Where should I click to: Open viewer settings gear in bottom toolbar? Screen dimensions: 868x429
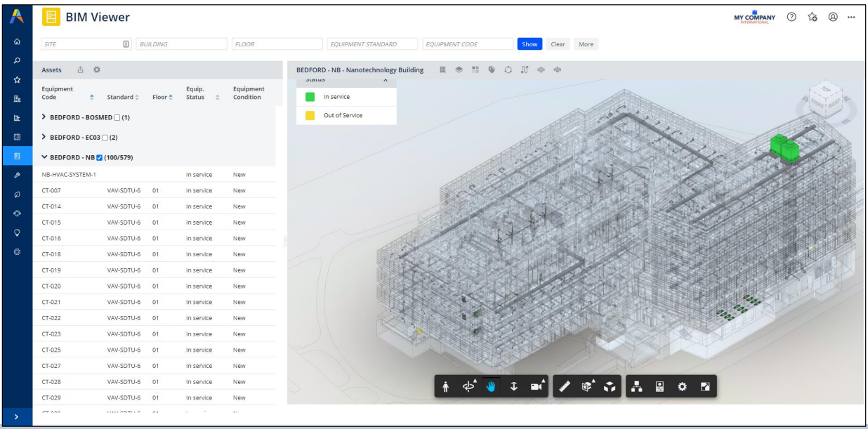pyautogui.click(x=681, y=387)
